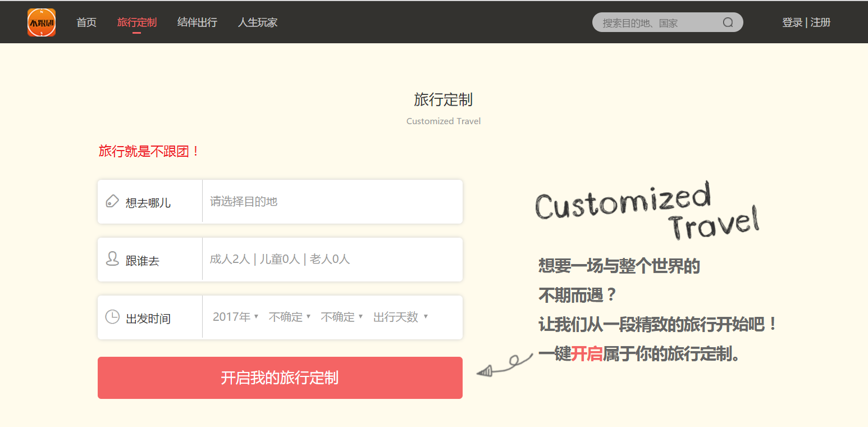Click the 想去哪儿 label

coord(148,203)
